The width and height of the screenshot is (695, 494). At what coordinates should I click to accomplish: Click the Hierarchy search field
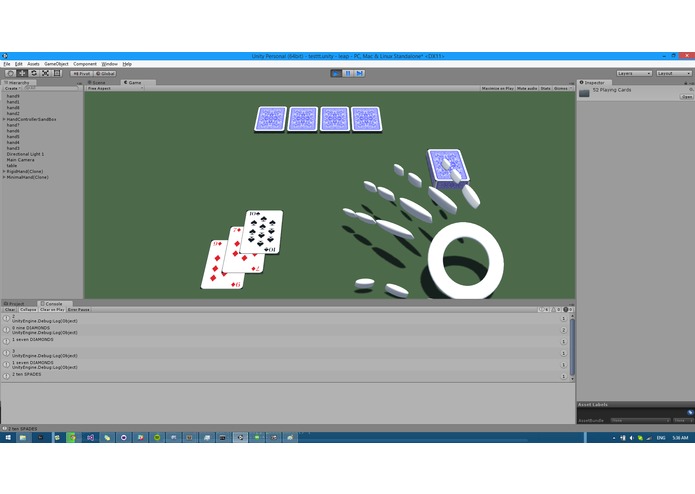click(51, 88)
